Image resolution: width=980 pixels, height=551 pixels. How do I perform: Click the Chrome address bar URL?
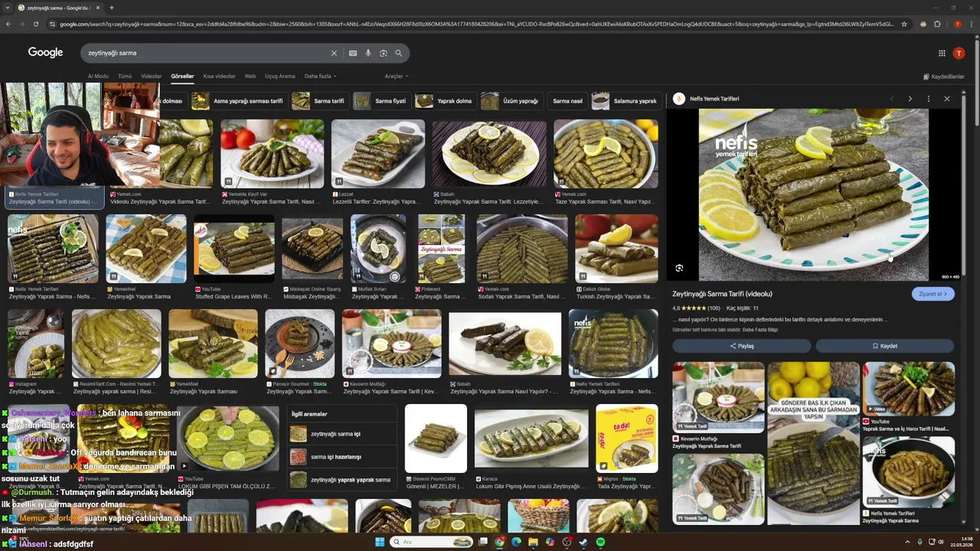tap(475, 24)
